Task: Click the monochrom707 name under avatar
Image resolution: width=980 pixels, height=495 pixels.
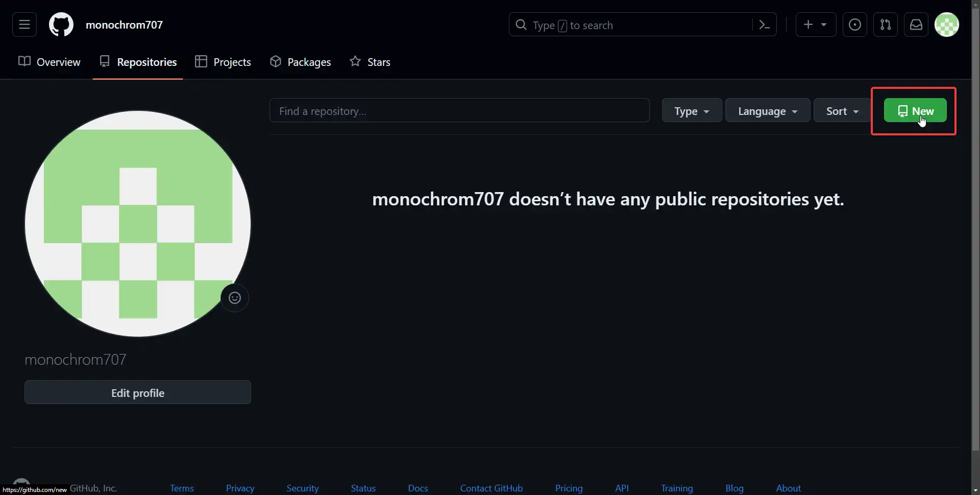Action: 76,360
